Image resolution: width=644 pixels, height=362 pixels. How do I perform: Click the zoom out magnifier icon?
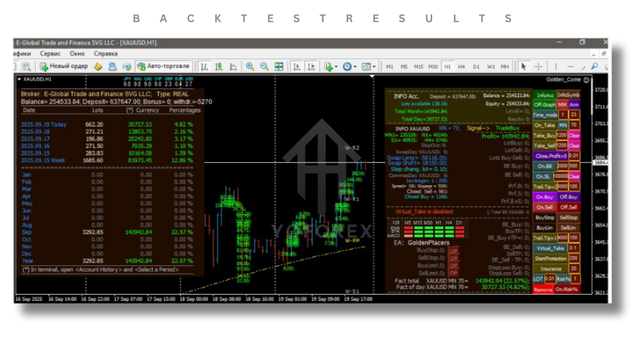pyautogui.click(x=264, y=66)
